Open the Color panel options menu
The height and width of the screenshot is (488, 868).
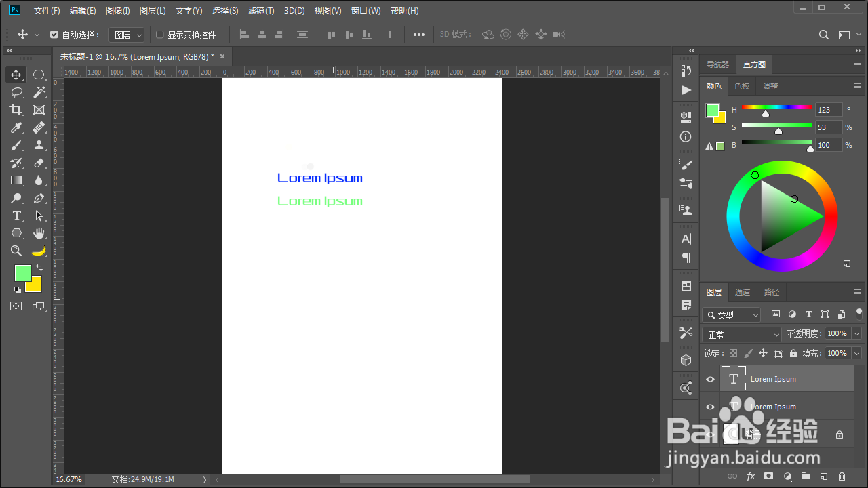(x=857, y=86)
